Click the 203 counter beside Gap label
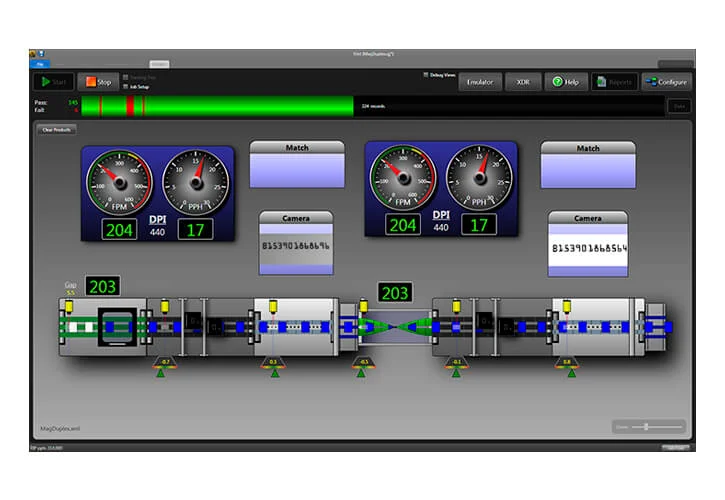 pyautogui.click(x=103, y=287)
